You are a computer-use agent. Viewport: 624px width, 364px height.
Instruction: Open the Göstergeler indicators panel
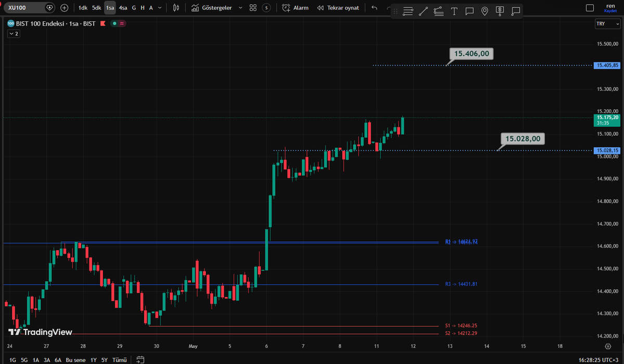[213, 8]
